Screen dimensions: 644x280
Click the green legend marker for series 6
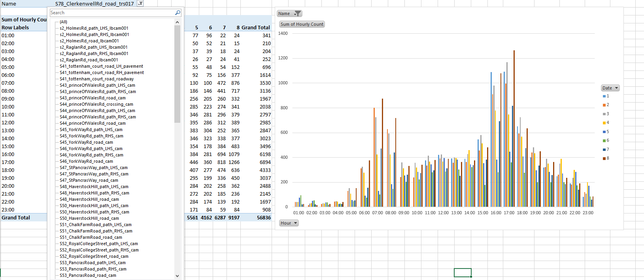point(604,141)
